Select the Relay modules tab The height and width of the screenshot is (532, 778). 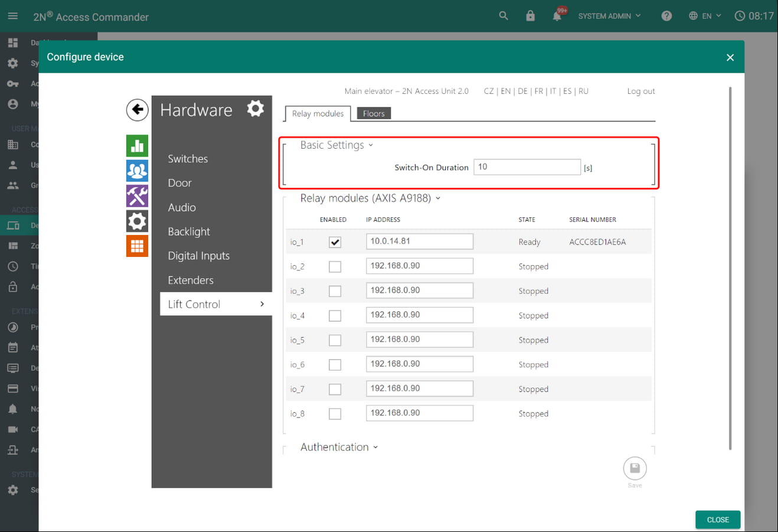pyautogui.click(x=318, y=113)
